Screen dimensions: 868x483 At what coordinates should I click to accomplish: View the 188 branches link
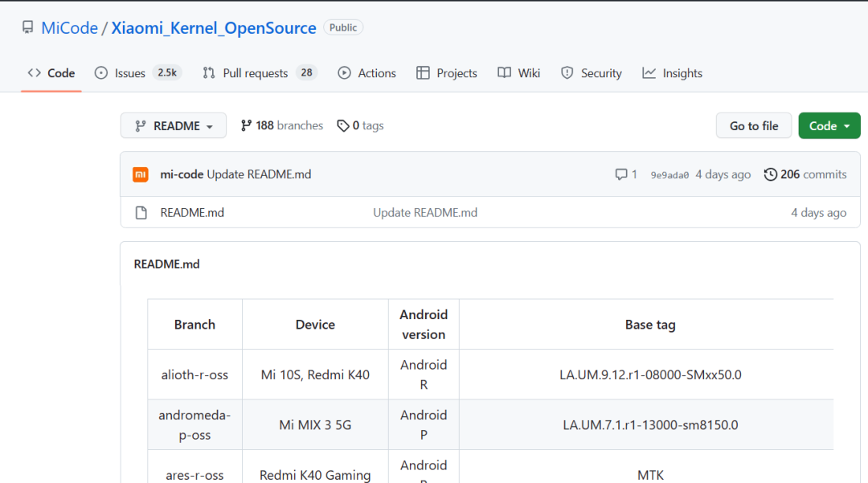(282, 125)
